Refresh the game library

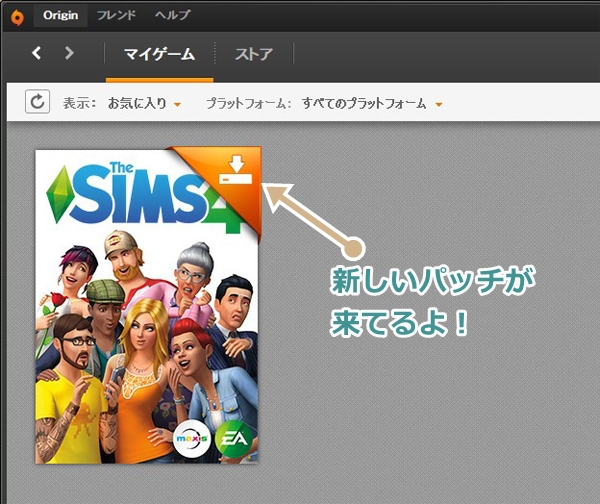click(x=37, y=102)
